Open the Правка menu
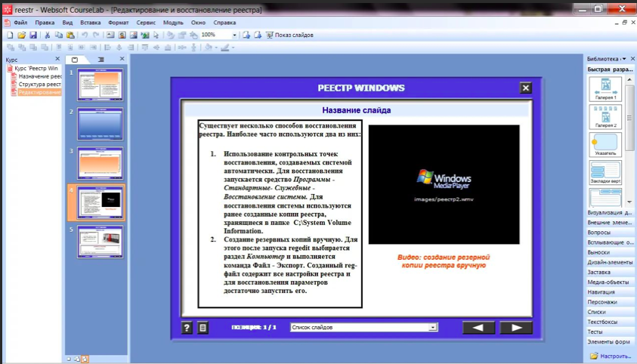This screenshot has height=364, width=637. 45,23
